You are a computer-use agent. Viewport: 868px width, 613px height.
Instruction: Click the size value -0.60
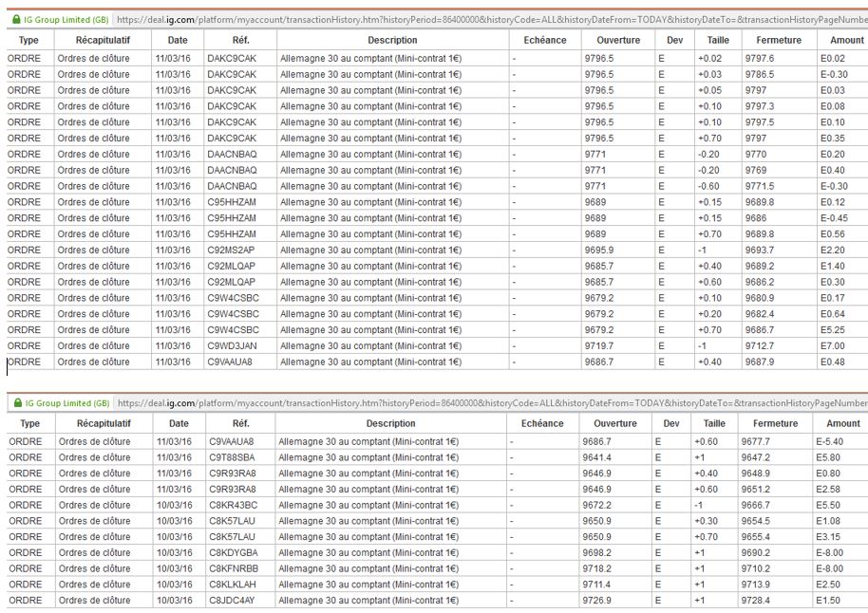coord(708,186)
